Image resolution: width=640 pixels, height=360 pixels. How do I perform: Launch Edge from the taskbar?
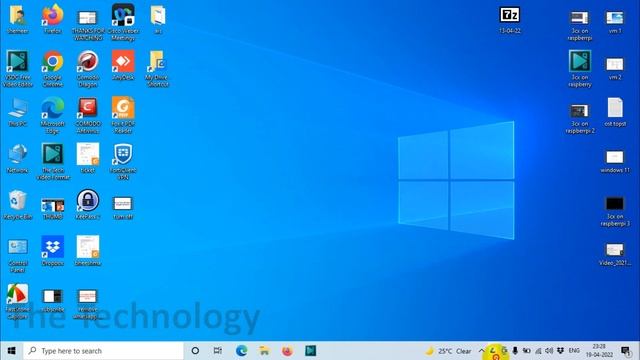[241, 351]
